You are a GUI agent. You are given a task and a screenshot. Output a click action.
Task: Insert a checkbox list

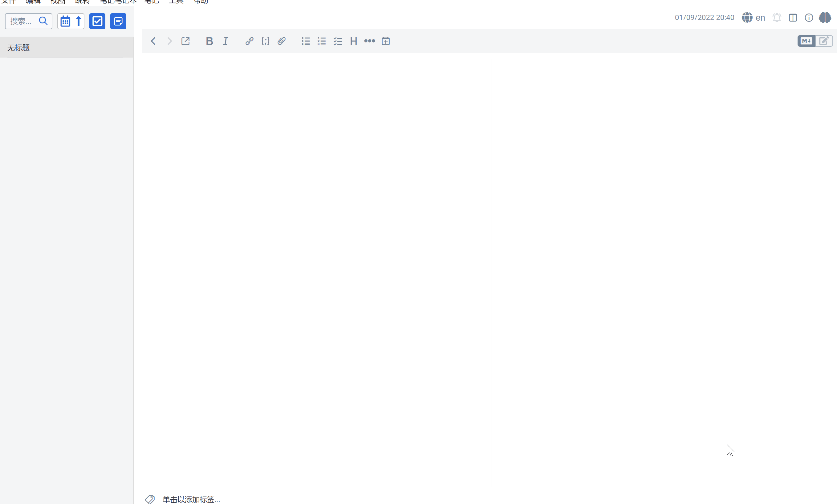pyautogui.click(x=338, y=41)
